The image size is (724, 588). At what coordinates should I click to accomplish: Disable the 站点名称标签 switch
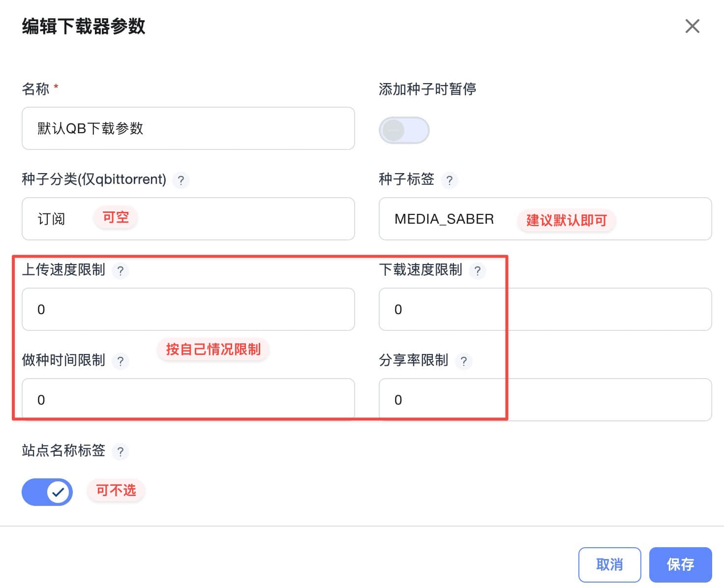[47, 492]
